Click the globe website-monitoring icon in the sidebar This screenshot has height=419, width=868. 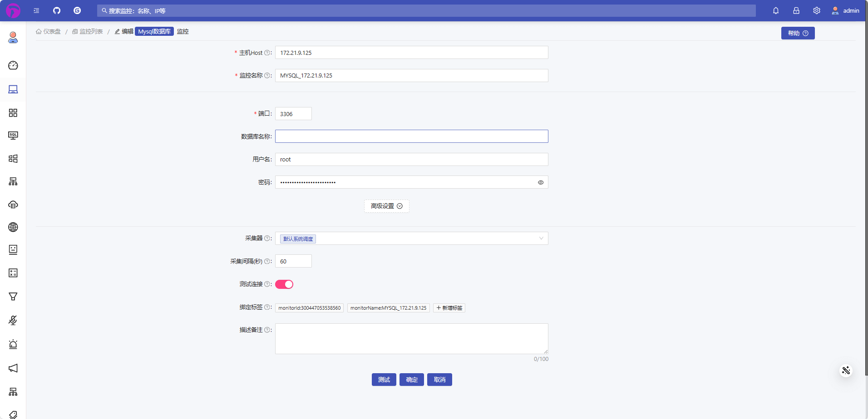coord(13,227)
